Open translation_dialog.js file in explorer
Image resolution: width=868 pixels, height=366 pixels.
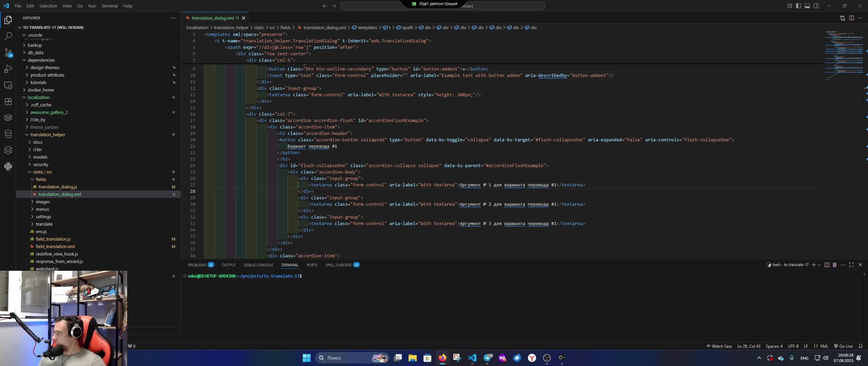pos(58,187)
